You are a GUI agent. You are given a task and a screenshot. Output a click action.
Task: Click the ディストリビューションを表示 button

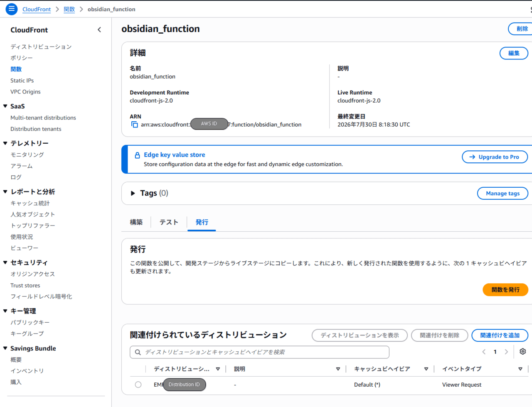click(x=360, y=335)
